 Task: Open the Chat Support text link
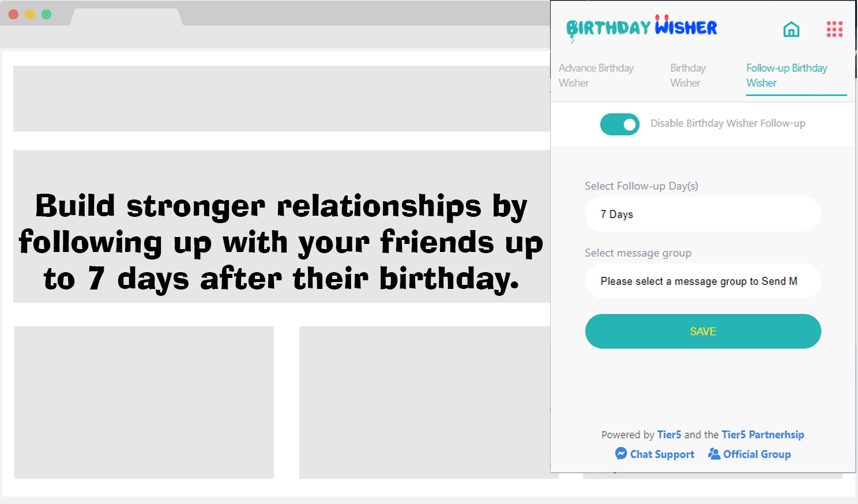tap(662, 454)
